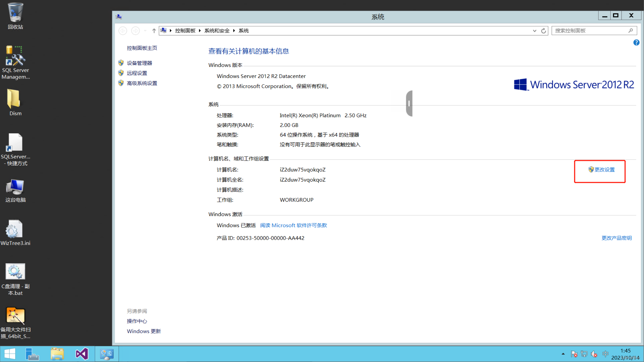Click the 2.00 GB installed RAM value
This screenshot has height=362, width=644.
click(289, 125)
